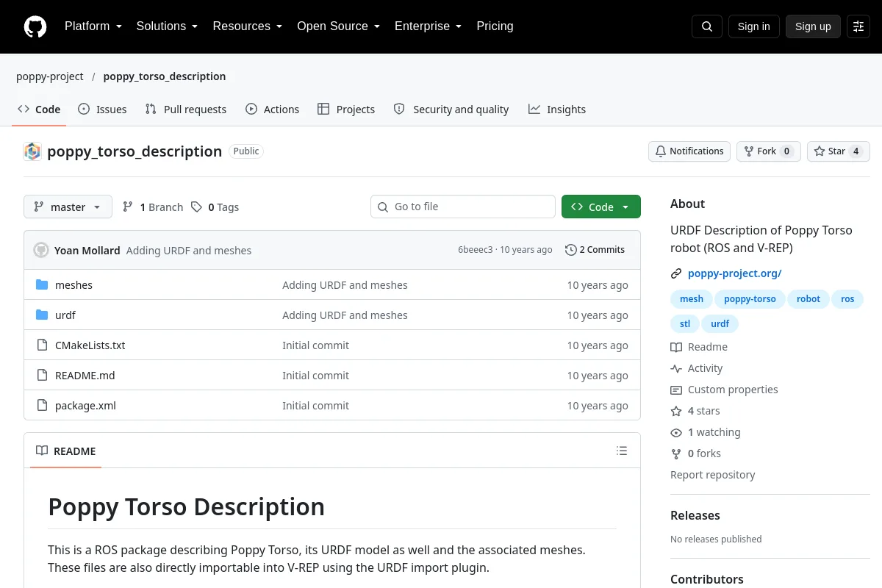The height and width of the screenshot is (588, 882).
Task: Select the README tab header
Action: point(66,451)
